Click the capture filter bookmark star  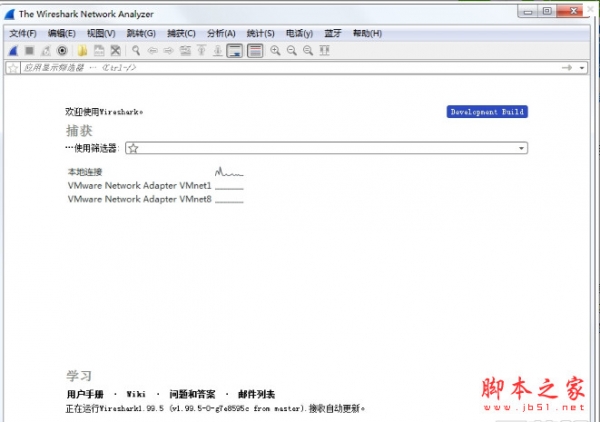pos(133,148)
